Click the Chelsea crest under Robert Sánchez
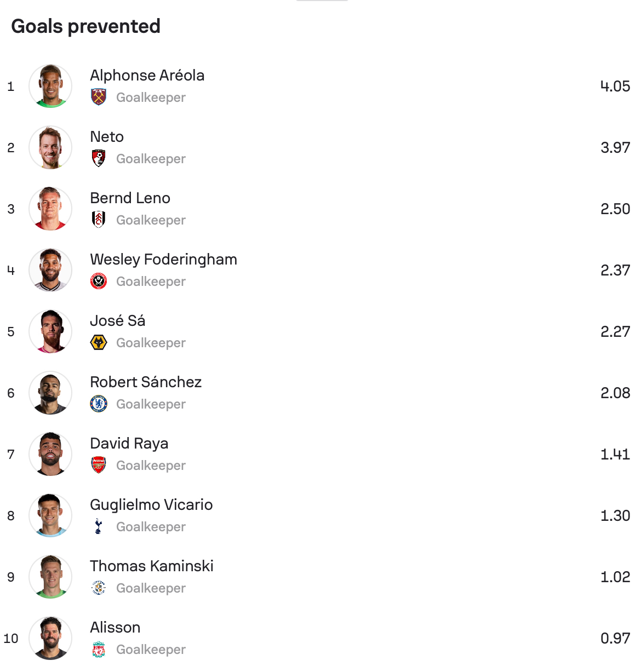The image size is (641, 672). [99, 404]
